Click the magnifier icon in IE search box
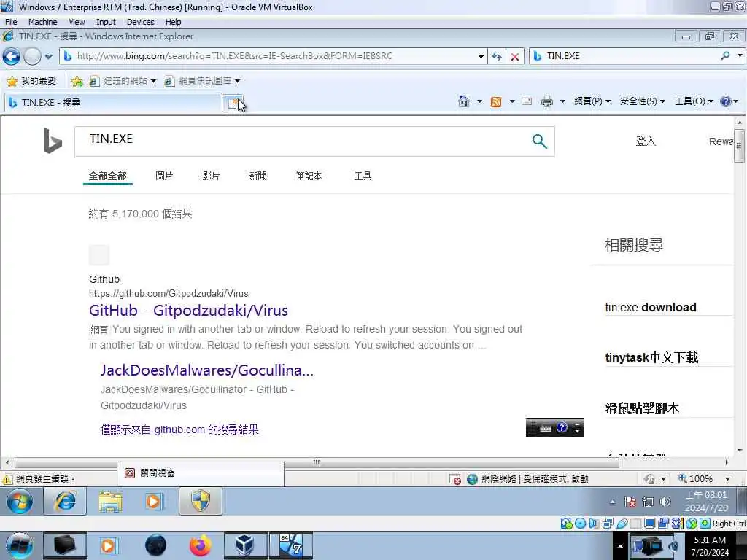 [725, 55]
